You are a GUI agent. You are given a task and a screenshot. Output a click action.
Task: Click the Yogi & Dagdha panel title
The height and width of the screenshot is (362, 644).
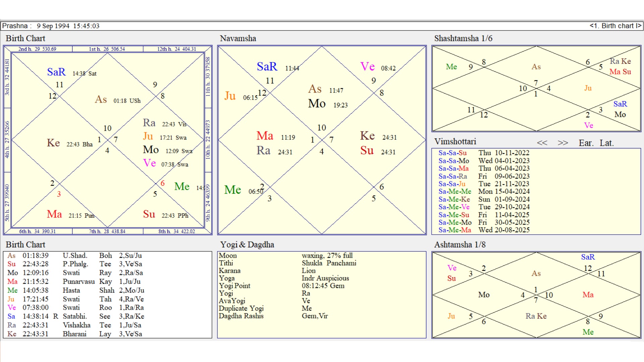tap(247, 245)
